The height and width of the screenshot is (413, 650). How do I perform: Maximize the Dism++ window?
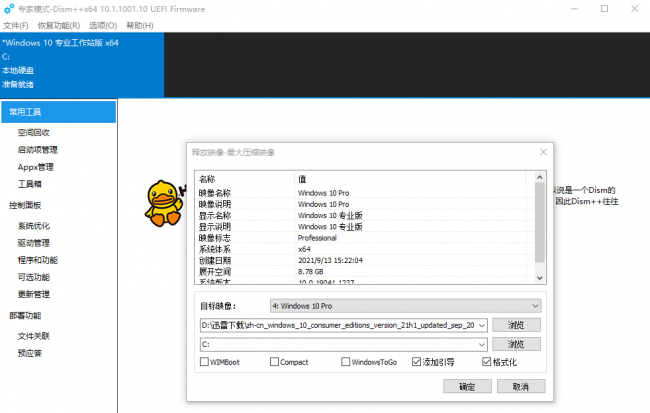(604, 9)
